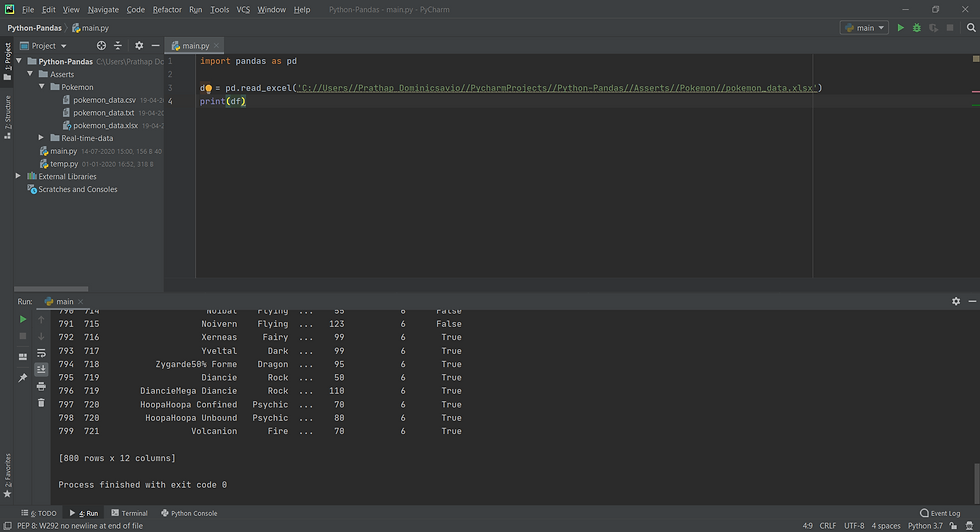Viewport: 980px width, 532px height.
Task: Click the Restore Layout icon in Run panel
Action: [x=22, y=357]
